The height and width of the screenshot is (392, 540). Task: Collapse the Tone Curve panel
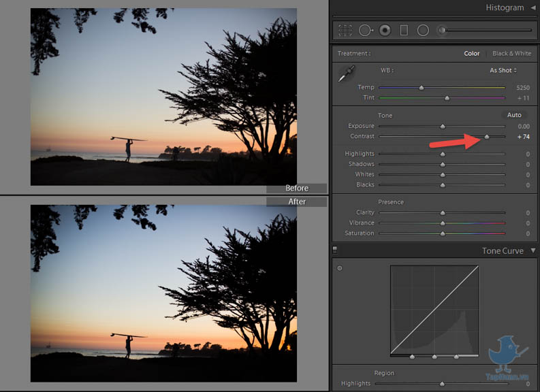coord(533,250)
